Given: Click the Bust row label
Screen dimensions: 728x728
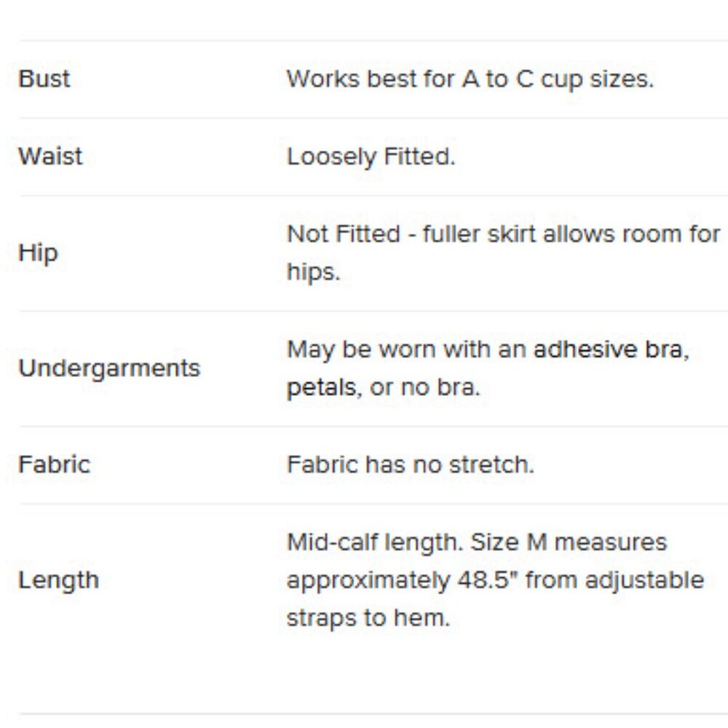Looking at the screenshot, I should 44,79.
